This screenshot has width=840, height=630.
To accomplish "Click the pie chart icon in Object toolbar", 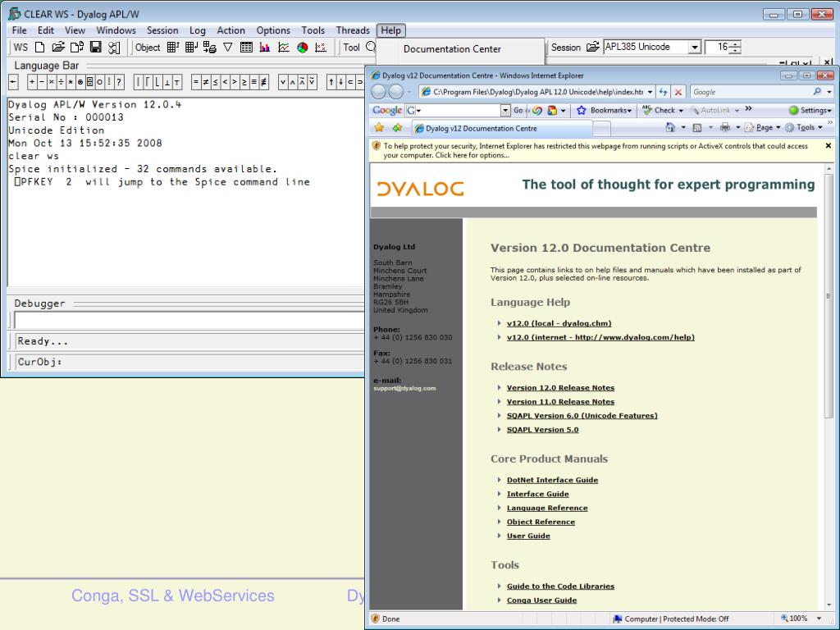I will (302, 47).
